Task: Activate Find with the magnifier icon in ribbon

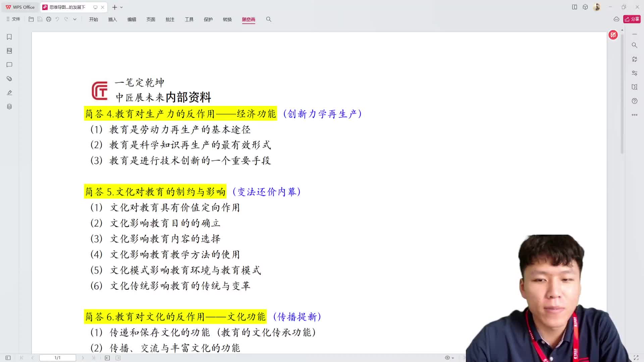Action: tap(269, 19)
